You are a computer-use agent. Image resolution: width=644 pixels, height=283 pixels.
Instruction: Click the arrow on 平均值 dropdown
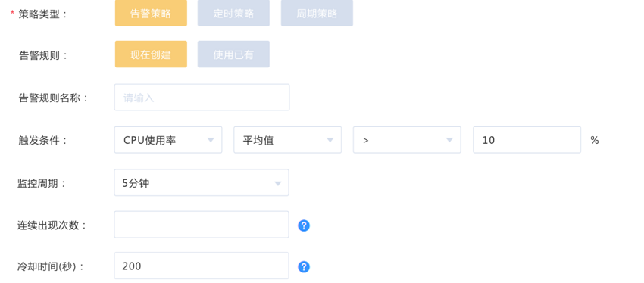tap(330, 140)
